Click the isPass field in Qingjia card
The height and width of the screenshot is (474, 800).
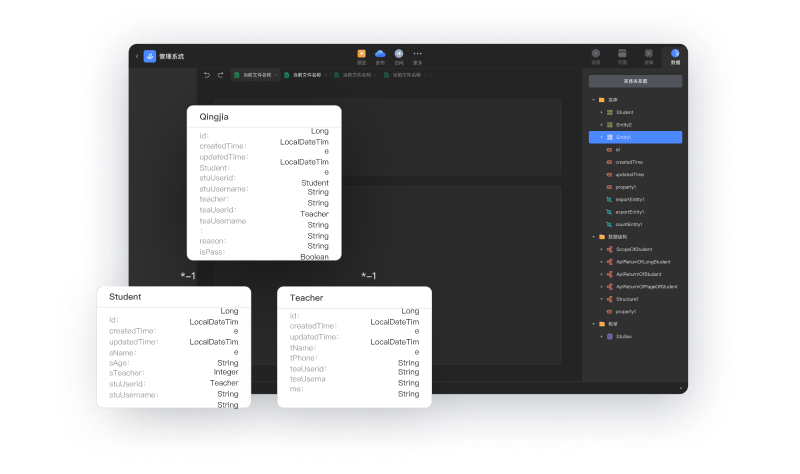pos(212,252)
